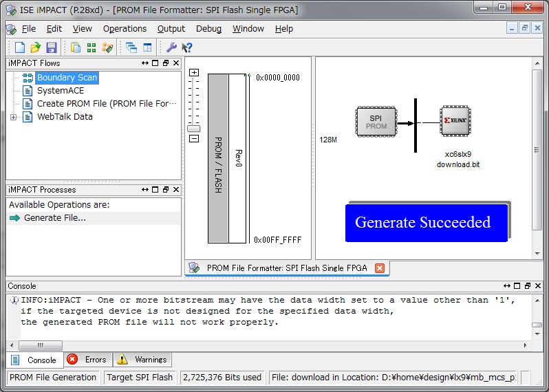Switch to the Warnings tab
Viewport: 549px width, 392px height.
click(142, 360)
